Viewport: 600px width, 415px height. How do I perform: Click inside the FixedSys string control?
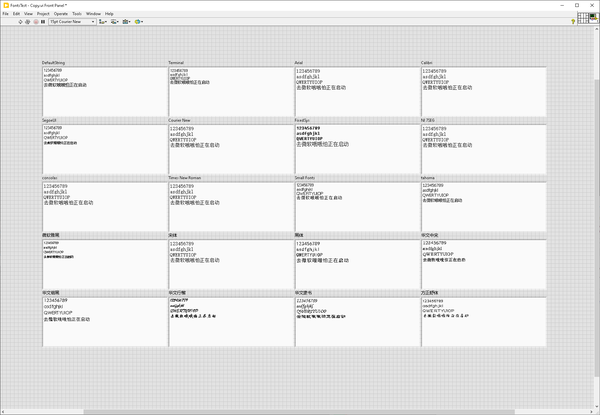click(x=357, y=149)
